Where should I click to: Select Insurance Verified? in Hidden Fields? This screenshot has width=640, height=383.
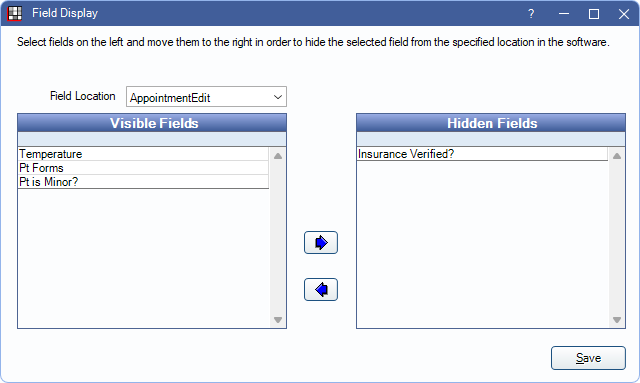[482, 154]
